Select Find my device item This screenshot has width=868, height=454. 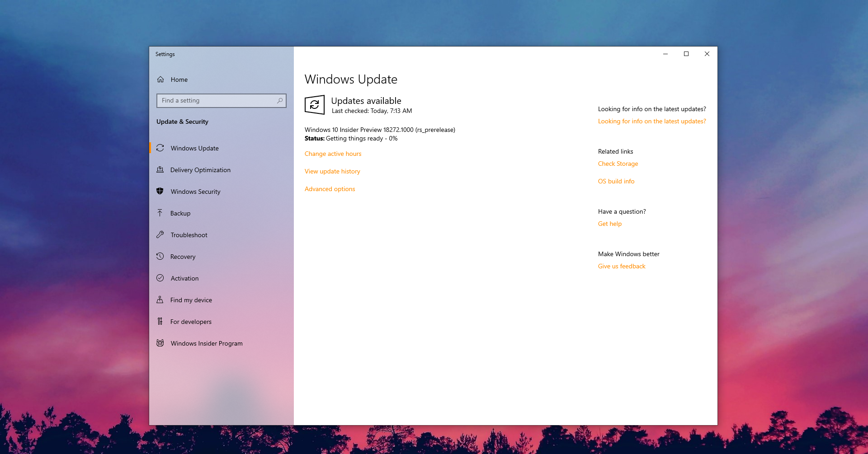click(222, 300)
